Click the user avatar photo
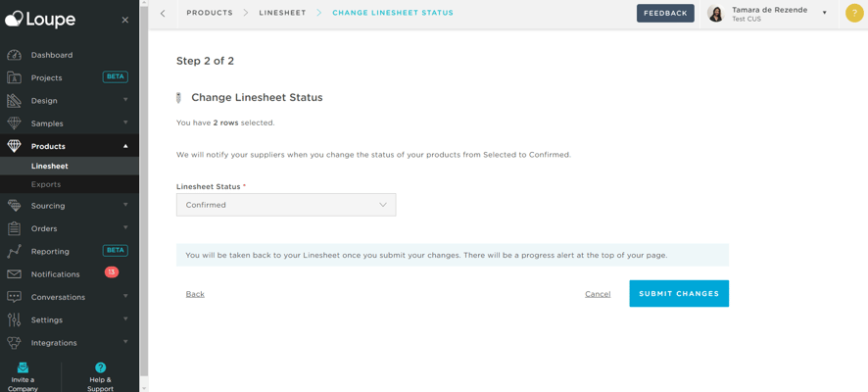The height and width of the screenshot is (392, 868). (716, 14)
